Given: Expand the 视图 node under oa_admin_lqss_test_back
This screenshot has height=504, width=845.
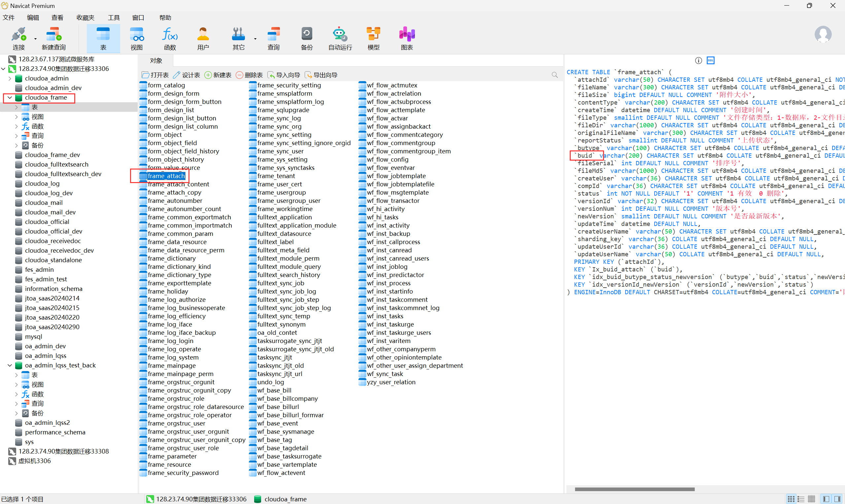Looking at the screenshot, I should point(16,385).
